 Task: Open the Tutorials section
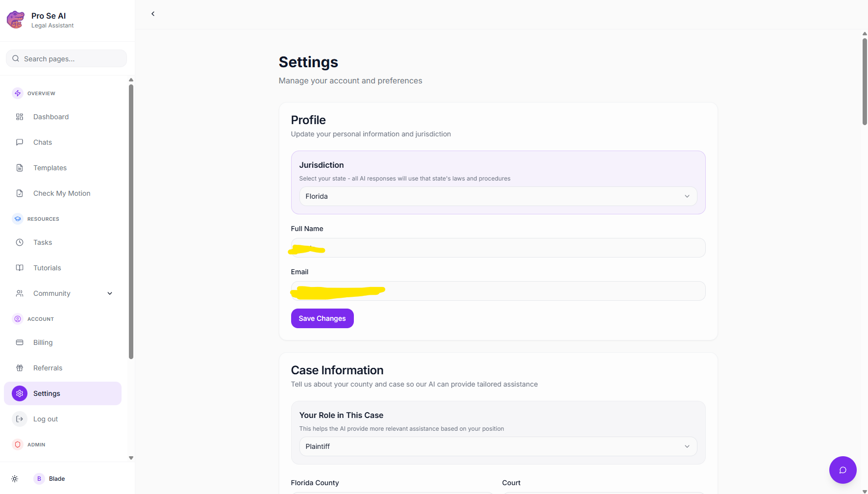(x=47, y=268)
